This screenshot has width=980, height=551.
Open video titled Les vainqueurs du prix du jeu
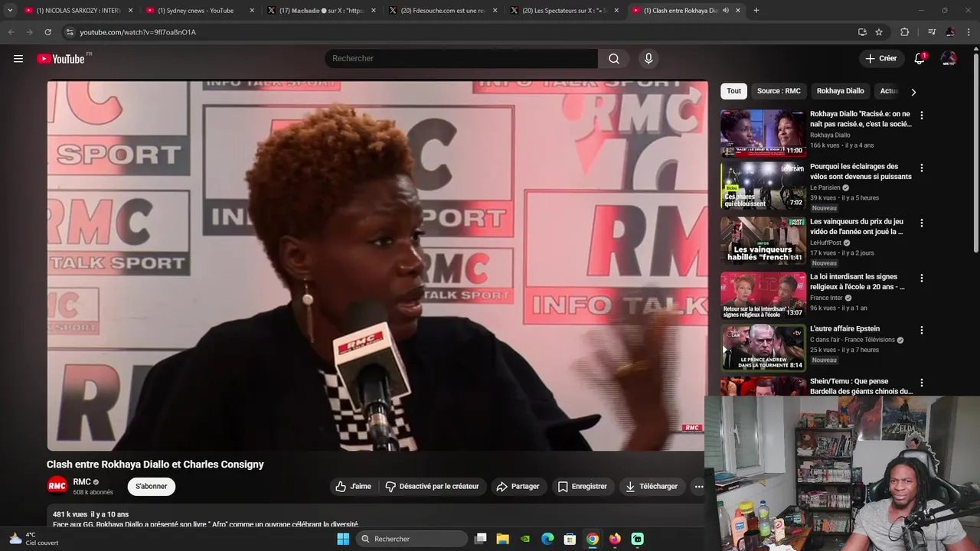coord(857,227)
